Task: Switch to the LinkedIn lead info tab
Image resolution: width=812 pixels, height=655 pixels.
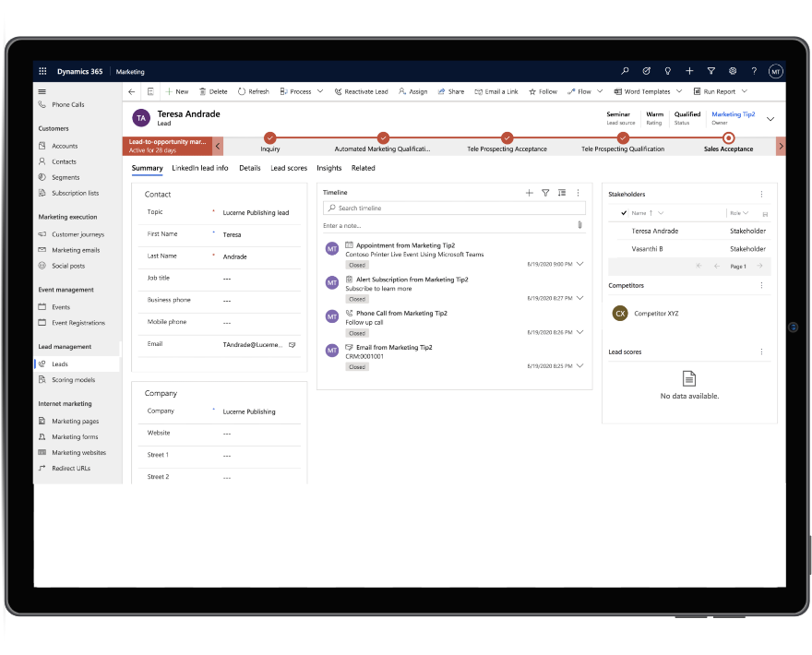Action: pyautogui.click(x=200, y=168)
